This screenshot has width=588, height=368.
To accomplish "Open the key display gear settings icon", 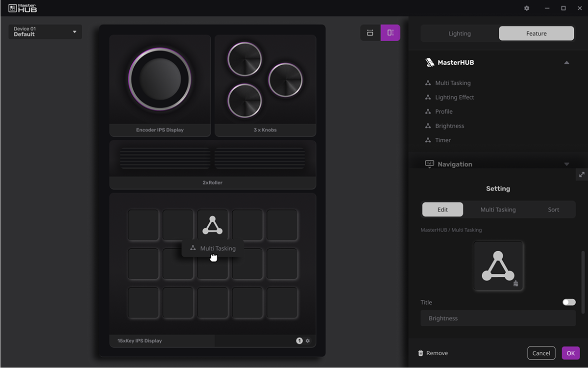I will point(308,341).
